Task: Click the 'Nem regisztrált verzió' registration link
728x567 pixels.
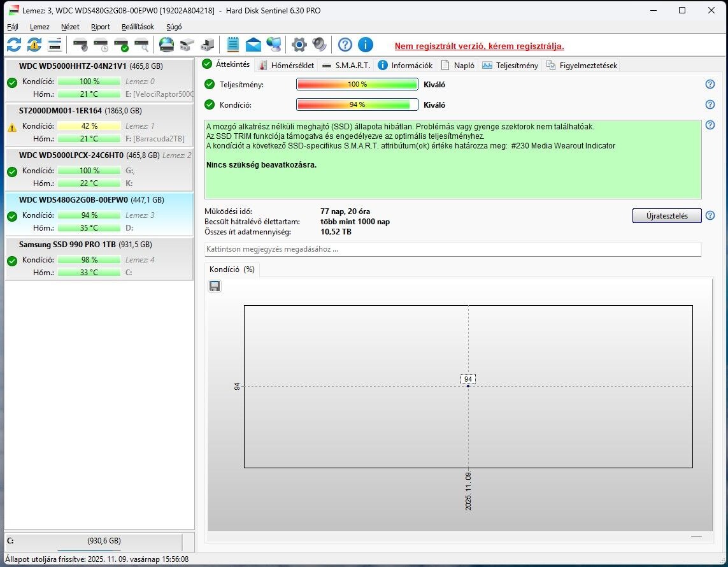Action: 479,46
